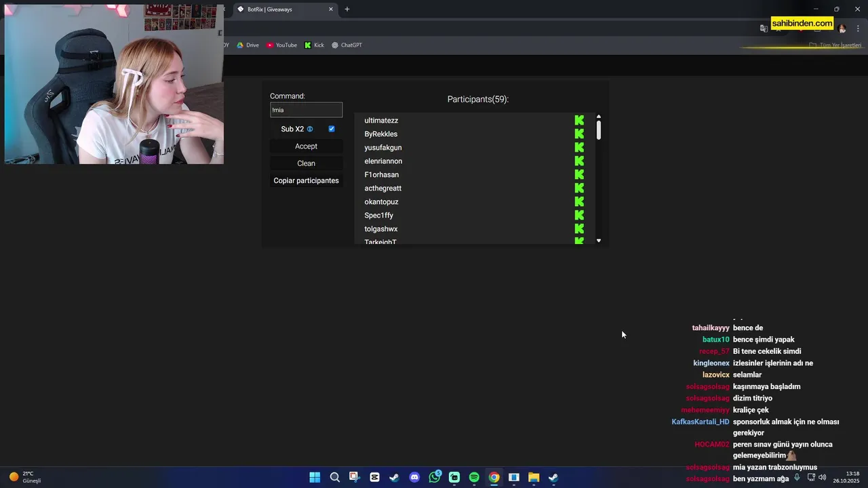The image size is (868, 488).
Task: Click the Kick icon beside elenriannon
Action: [x=579, y=161]
